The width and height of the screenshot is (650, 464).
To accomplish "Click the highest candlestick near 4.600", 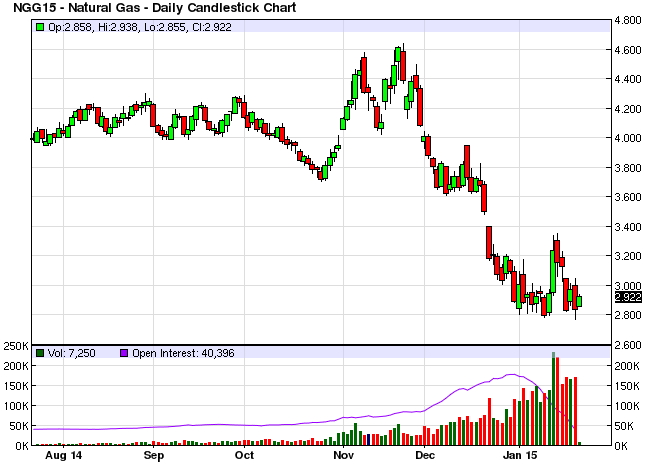I will (x=398, y=54).
